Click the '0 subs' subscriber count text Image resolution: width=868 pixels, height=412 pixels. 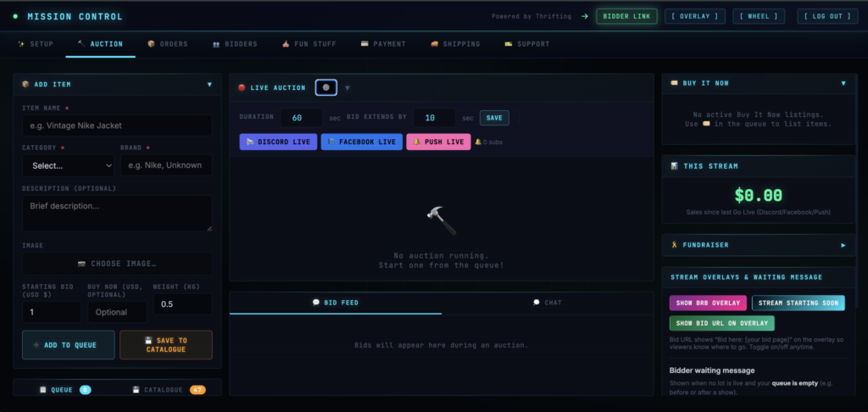[492, 142]
